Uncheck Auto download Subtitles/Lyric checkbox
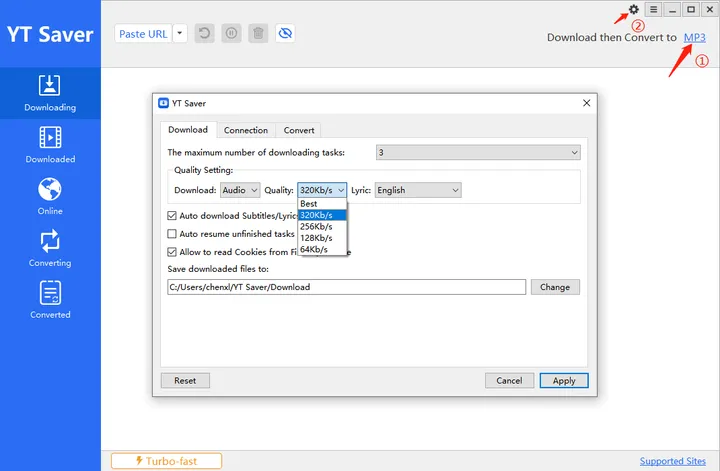This screenshot has width=720, height=471. 172,215
